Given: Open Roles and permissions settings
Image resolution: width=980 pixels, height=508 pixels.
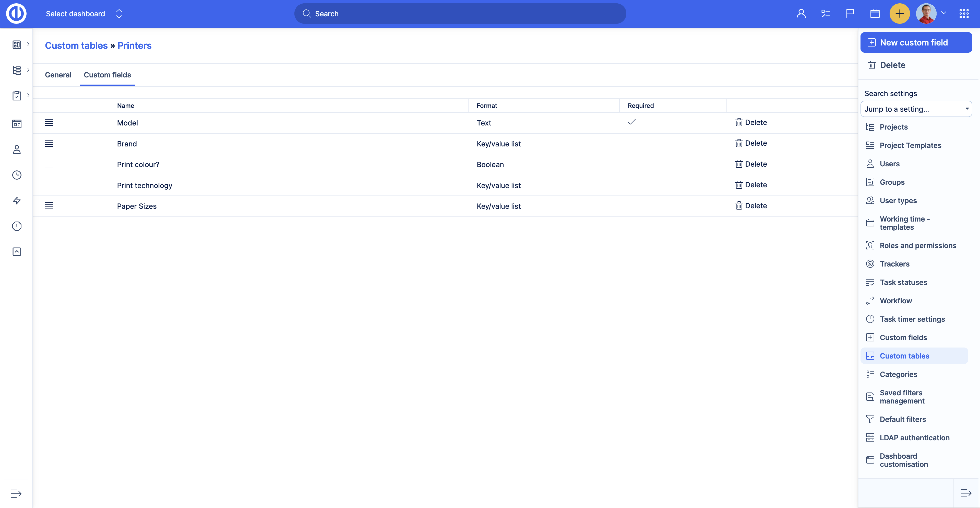Looking at the screenshot, I should click(917, 246).
